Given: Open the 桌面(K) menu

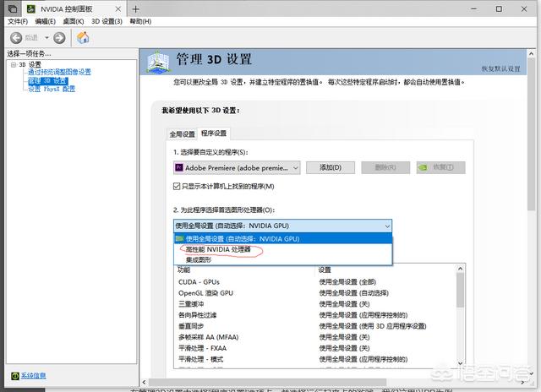Looking at the screenshot, I should [x=74, y=21].
